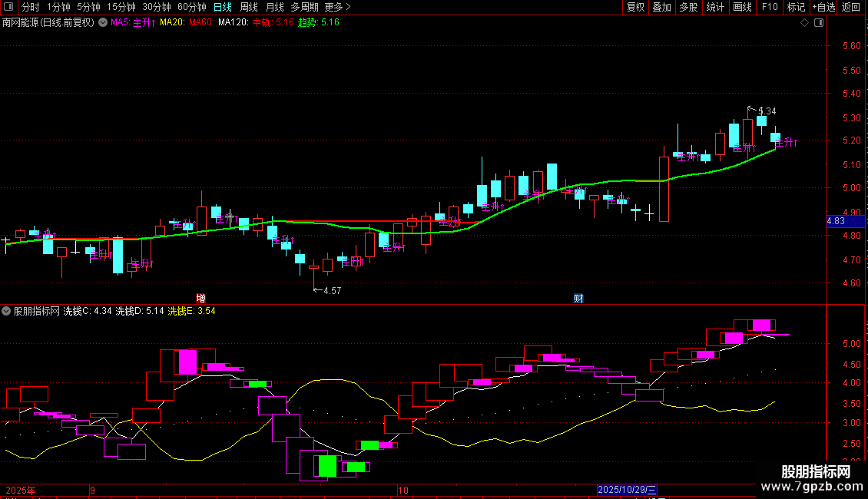This screenshot has height=499, width=868.
Task: Click the 洗钱C: 4.34 value
Action: pyautogui.click(x=88, y=311)
